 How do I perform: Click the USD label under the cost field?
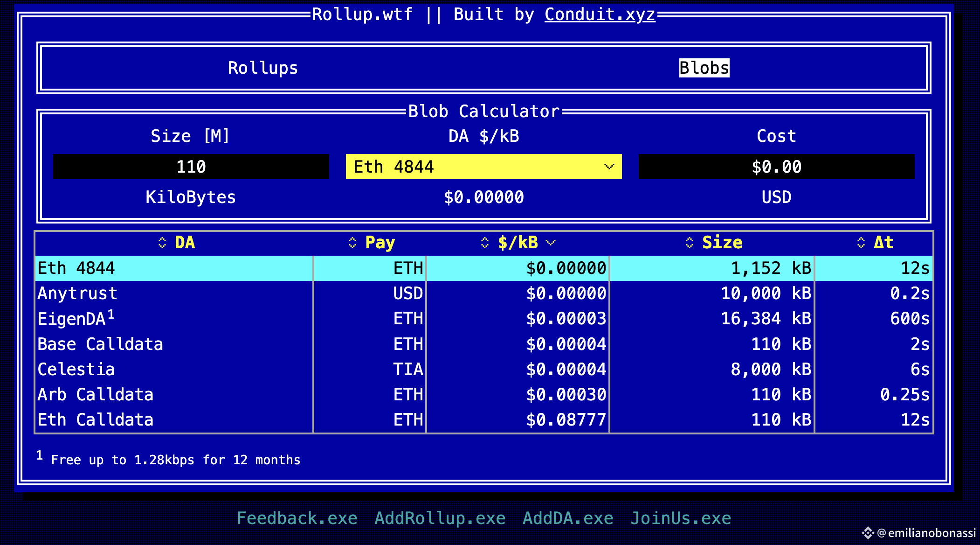[x=777, y=197]
